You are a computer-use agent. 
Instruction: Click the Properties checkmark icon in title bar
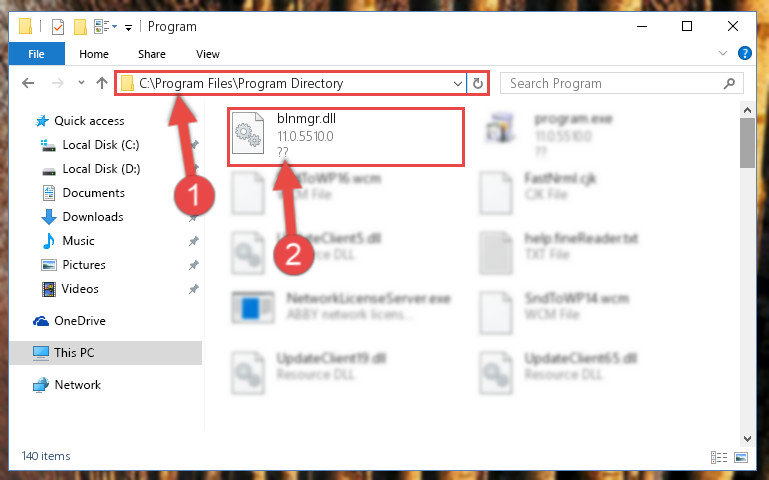tap(58, 26)
